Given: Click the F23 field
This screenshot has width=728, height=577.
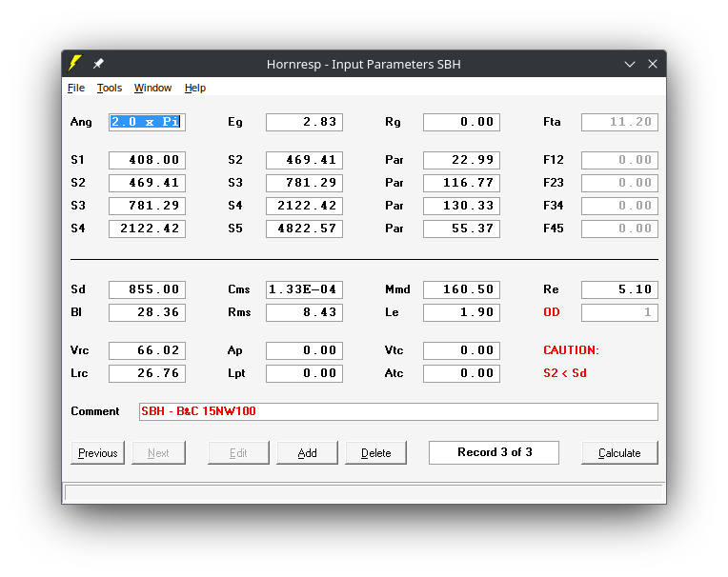Looking at the screenshot, I should 619,183.
